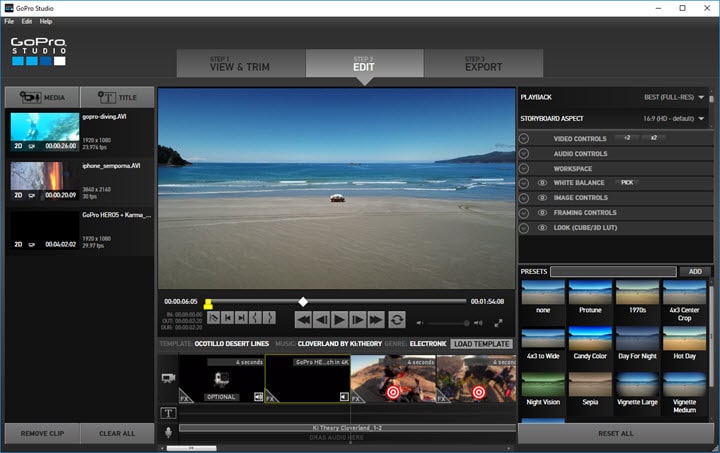
Task: Toggle loop playback icon
Action: (397, 320)
